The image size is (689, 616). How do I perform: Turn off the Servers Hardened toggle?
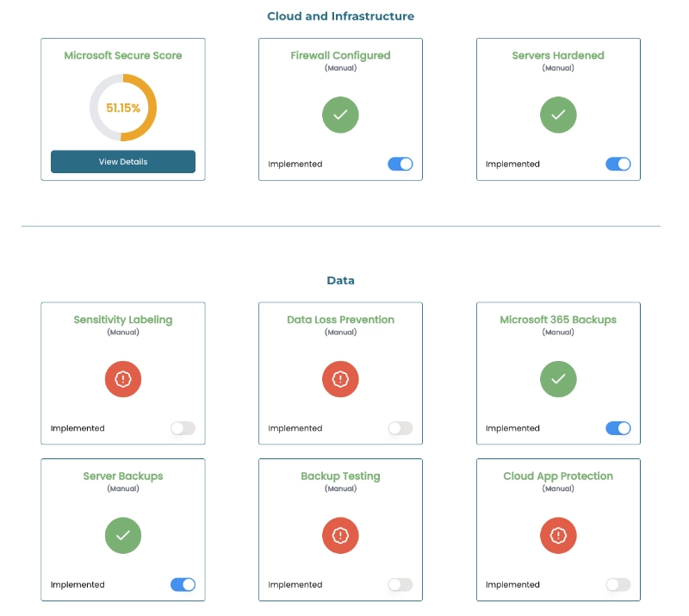pyautogui.click(x=618, y=164)
